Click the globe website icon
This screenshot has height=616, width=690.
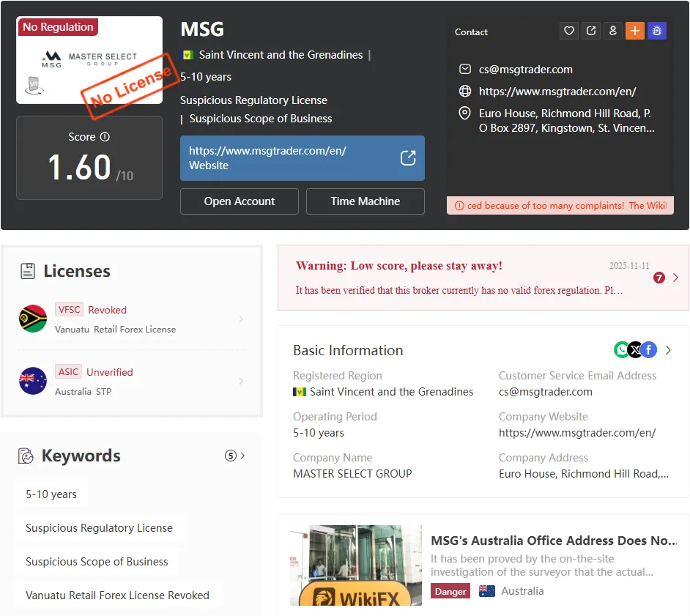point(464,91)
